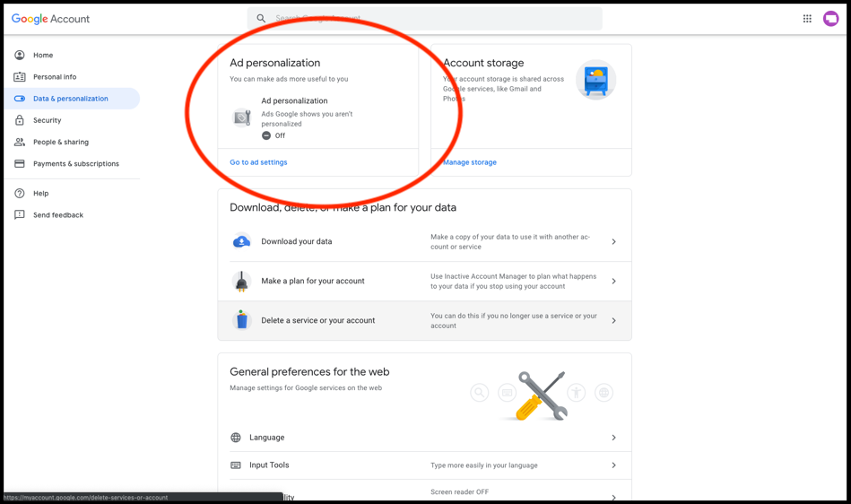The image size is (851, 504).
Task: Click the Language globe icon
Action: pyautogui.click(x=236, y=438)
